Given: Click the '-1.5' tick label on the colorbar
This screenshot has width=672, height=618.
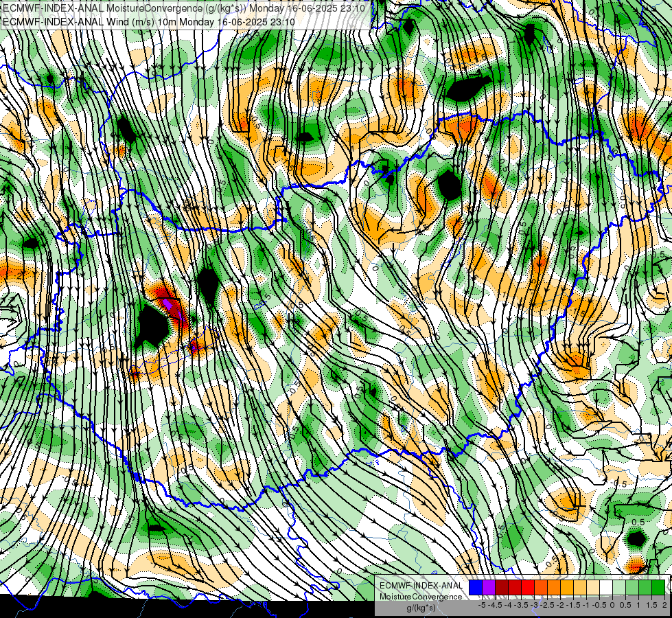Looking at the screenshot, I should (573, 605).
